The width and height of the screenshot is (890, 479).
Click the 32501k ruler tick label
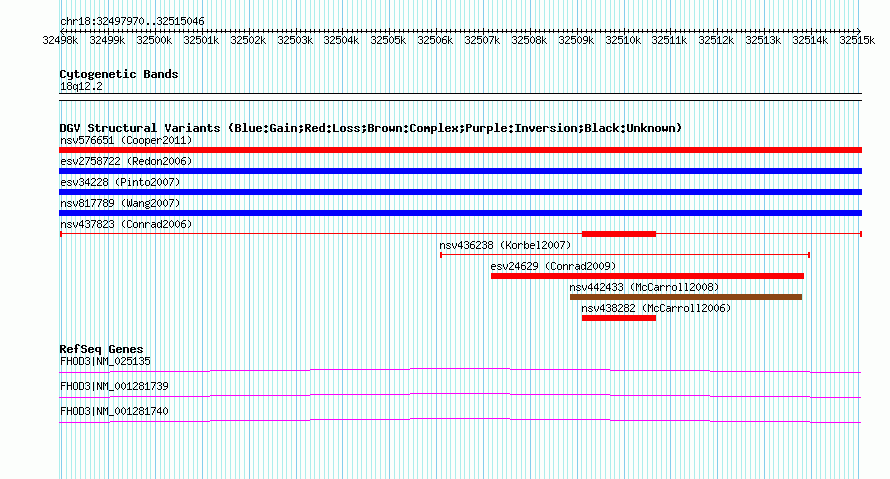point(201,40)
